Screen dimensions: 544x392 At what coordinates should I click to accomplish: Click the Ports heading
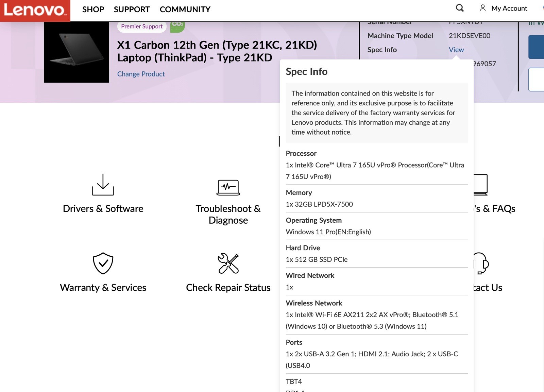click(294, 342)
